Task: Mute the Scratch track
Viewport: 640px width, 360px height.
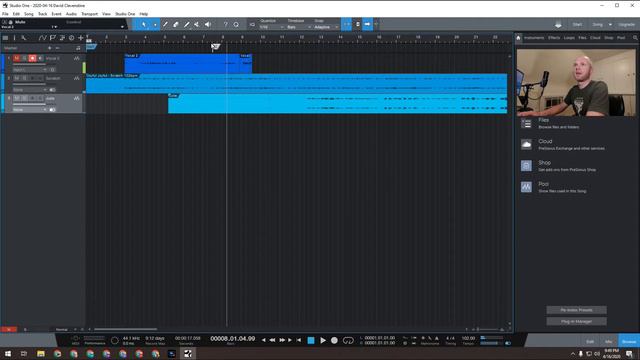Action: tap(16, 78)
